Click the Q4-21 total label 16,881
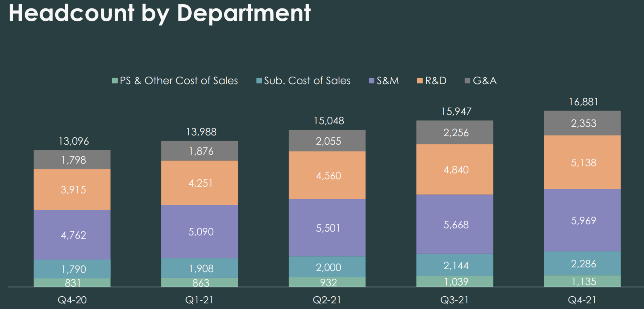The width and height of the screenshot is (644, 309). tap(583, 102)
